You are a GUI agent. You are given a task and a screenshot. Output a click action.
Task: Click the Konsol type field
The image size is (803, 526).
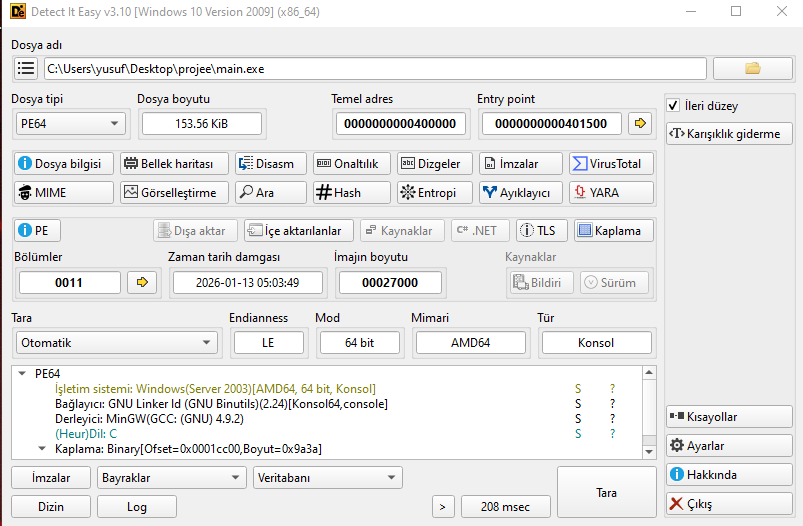click(596, 343)
